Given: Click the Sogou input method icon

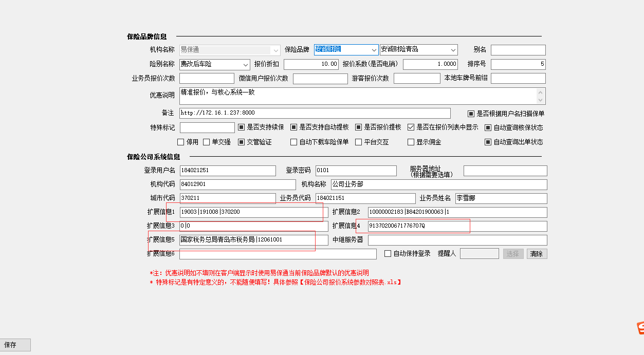Looking at the screenshot, I should tap(640, 328).
